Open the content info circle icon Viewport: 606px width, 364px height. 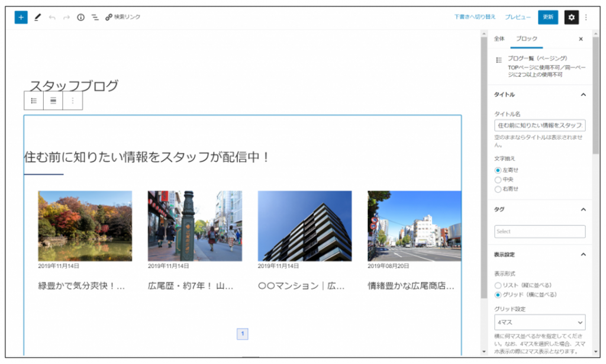pos(81,18)
